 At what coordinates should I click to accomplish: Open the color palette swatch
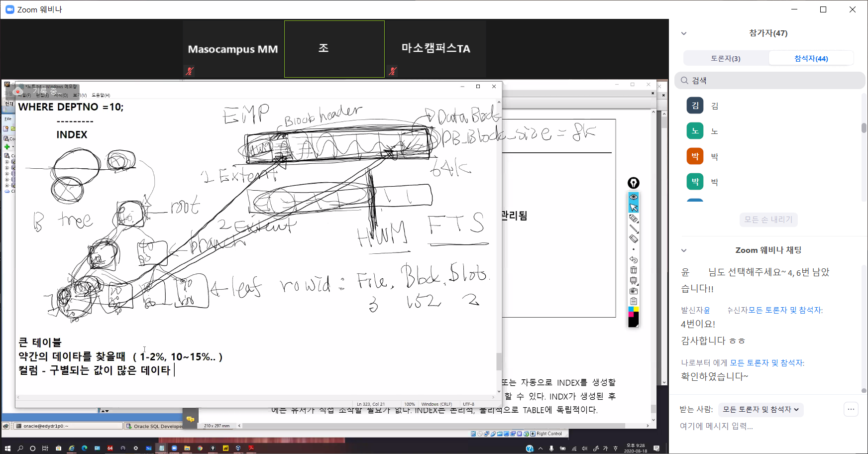point(633,317)
